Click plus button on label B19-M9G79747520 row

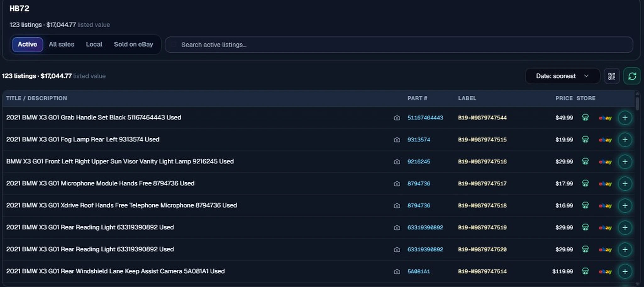625,250
